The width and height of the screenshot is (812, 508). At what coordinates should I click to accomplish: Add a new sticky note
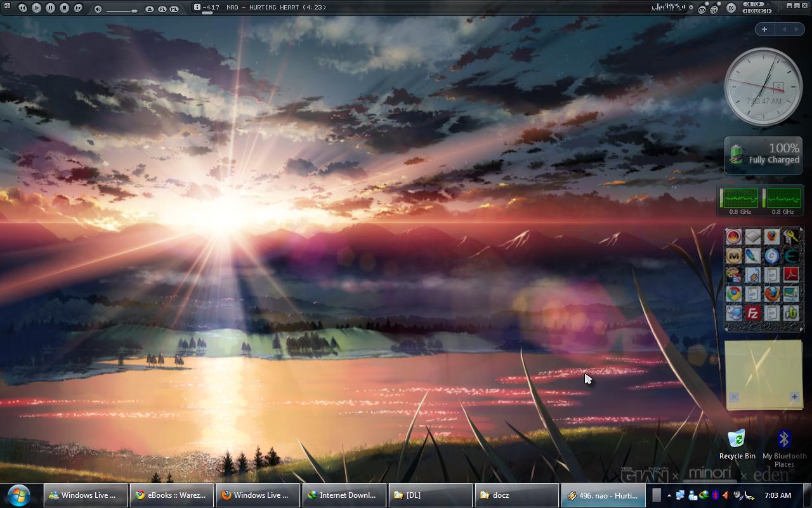tap(794, 397)
